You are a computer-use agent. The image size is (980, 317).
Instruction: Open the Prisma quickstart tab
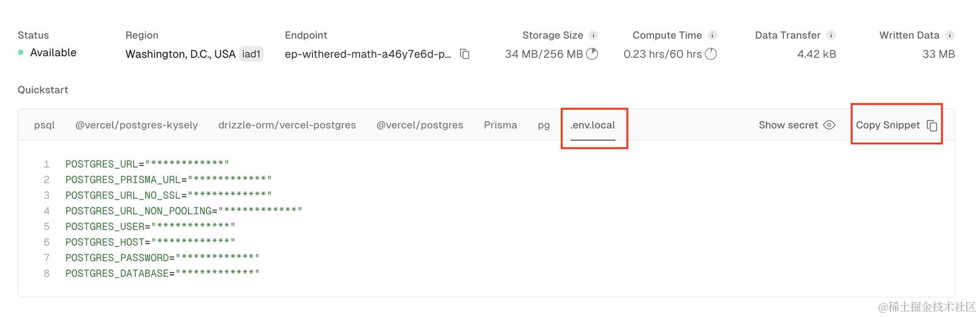click(500, 125)
